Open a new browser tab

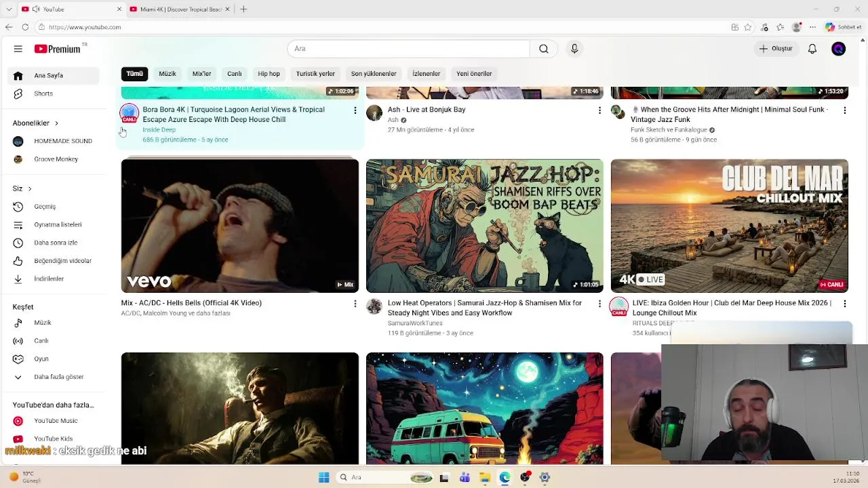pyautogui.click(x=243, y=9)
